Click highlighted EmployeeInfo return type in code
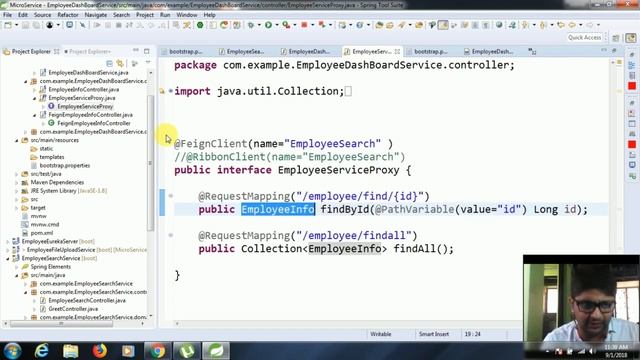Image resolution: width=640 pixels, height=360 pixels. [x=278, y=209]
